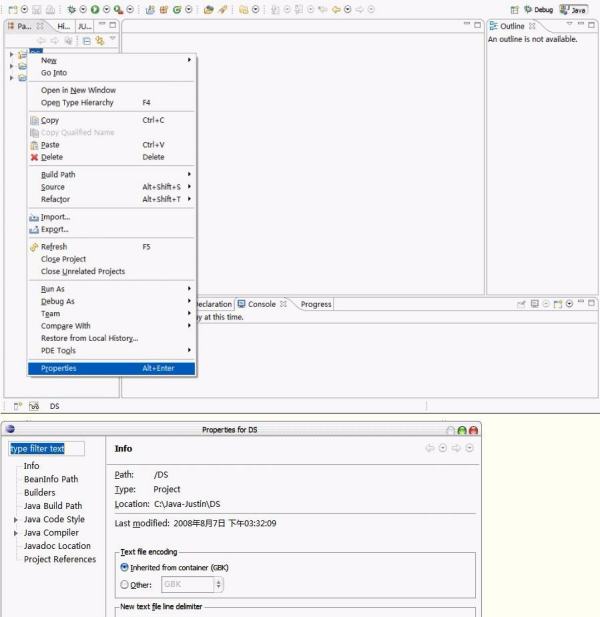Click the New wizard toolbar icon
This screenshot has width=600, height=617.
coord(13,9)
